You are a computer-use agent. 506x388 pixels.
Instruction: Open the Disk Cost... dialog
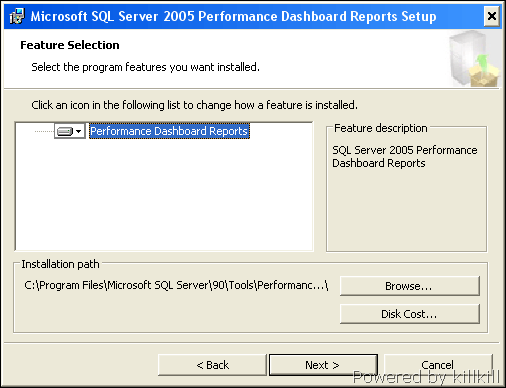pyautogui.click(x=410, y=314)
